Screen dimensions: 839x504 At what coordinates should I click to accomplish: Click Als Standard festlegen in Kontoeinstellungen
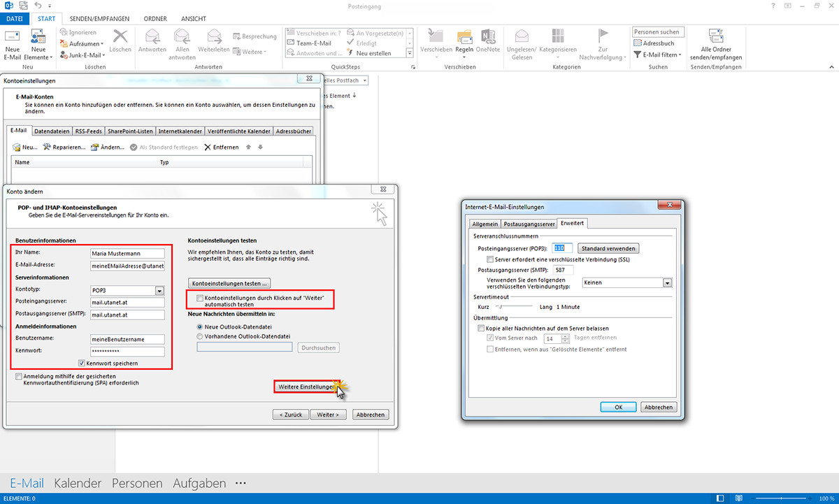click(164, 147)
